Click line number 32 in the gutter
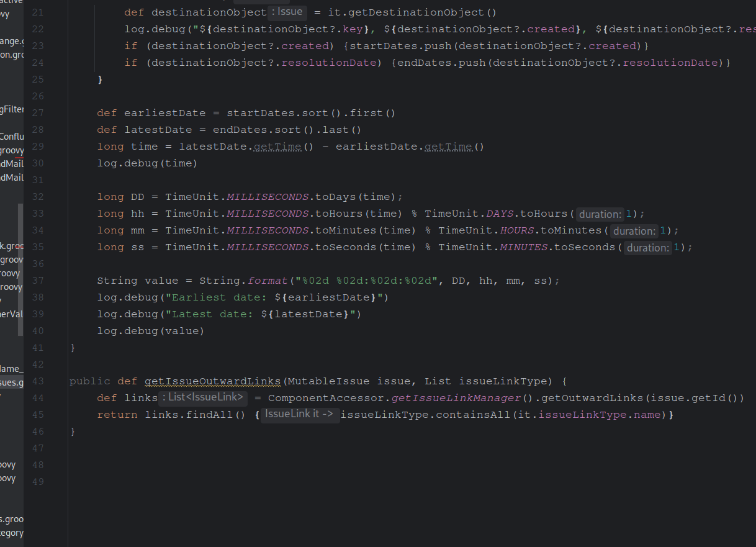The image size is (756, 547). click(37, 197)
